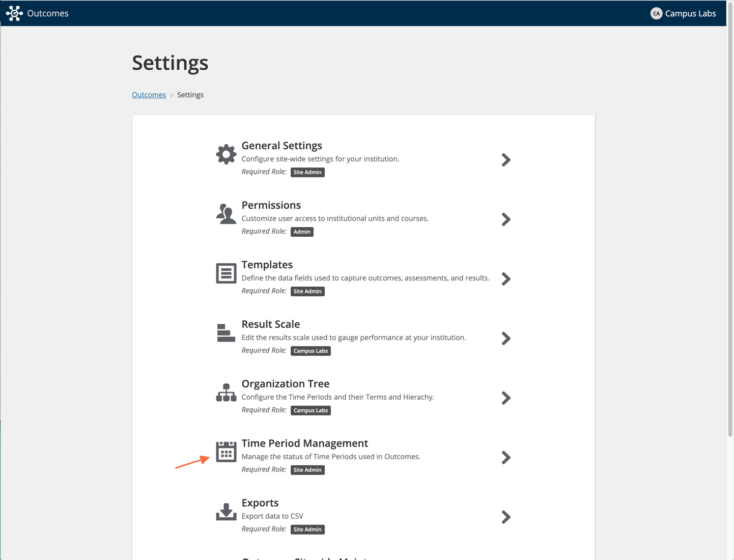Click the Organization Tree hierarchy icon
734x560 pixels.
coord(226,393)
